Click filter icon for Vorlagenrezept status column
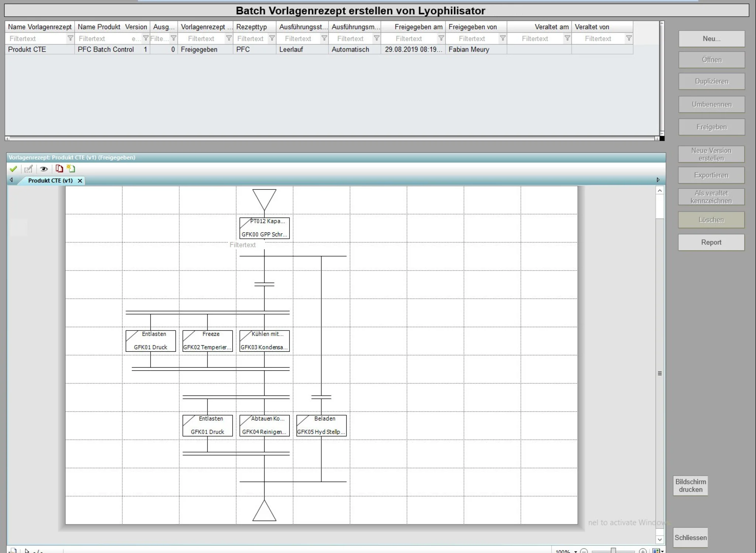Screen dimensions: 756x553 pyautogui.click(x=229, y=38)
